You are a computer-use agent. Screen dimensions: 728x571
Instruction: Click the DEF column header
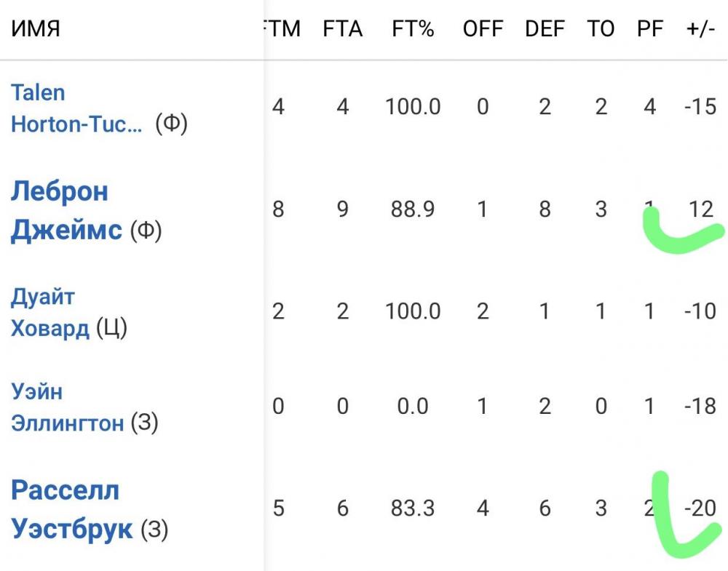click(545, 29)
